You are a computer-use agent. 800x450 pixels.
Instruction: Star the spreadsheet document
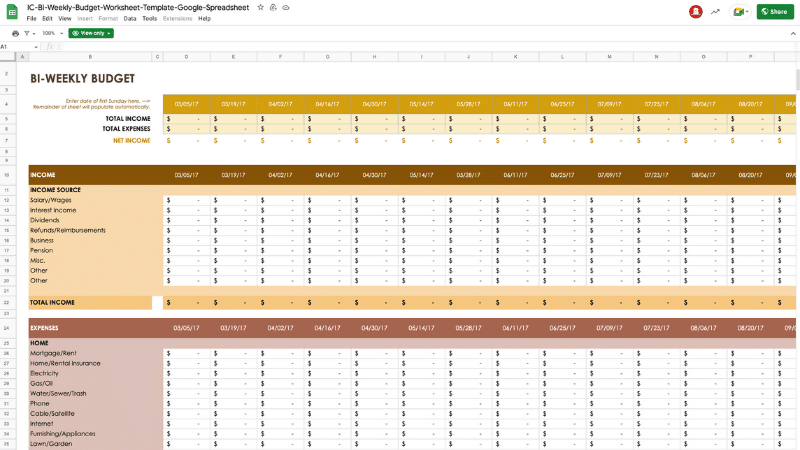point(261,8)
